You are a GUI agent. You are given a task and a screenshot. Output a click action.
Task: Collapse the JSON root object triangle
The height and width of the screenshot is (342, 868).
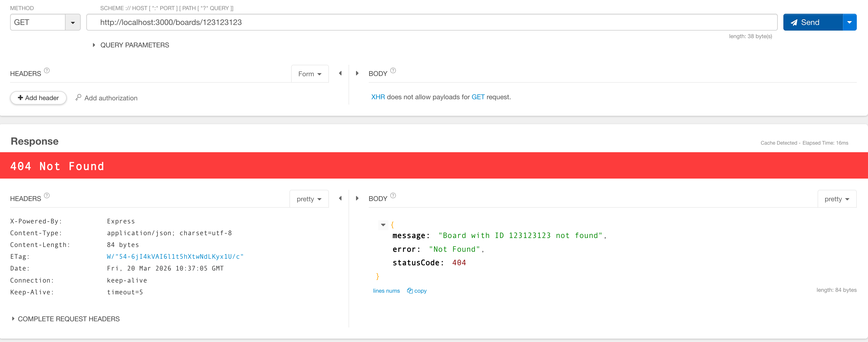pos(383,225)
